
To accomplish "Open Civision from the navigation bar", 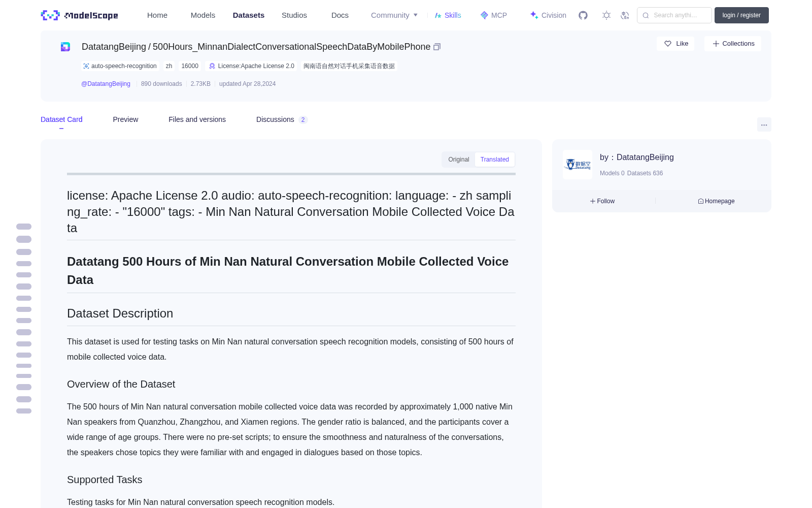I will tap(548, 15).
